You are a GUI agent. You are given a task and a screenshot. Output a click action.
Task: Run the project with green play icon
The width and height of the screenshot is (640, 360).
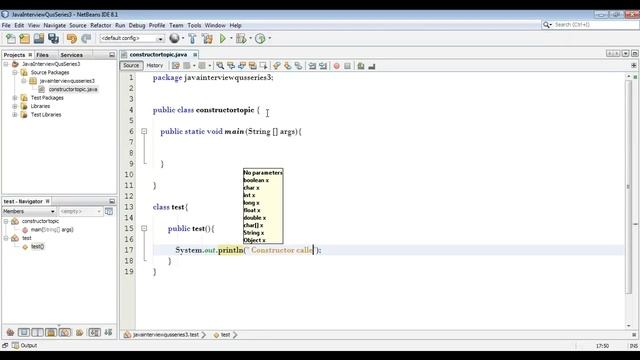pos(223,39)
